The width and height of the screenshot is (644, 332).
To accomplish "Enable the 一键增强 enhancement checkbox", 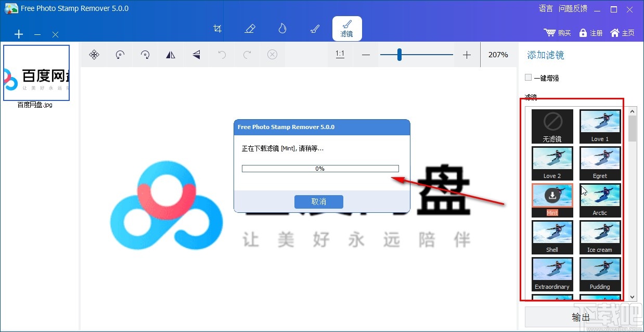I will 528,77.
